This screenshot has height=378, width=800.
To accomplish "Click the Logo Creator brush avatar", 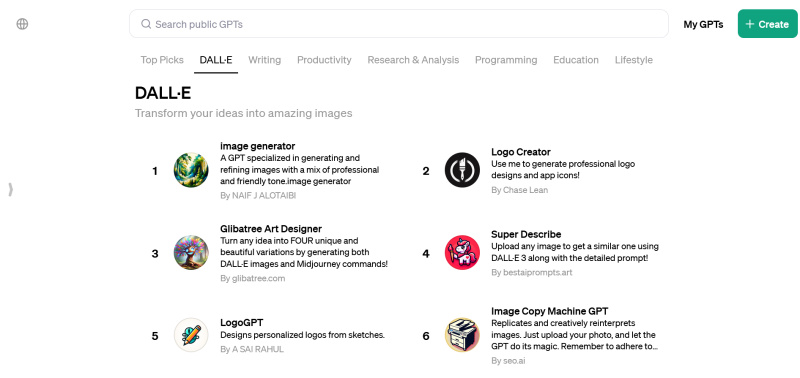I will (462, 170).
